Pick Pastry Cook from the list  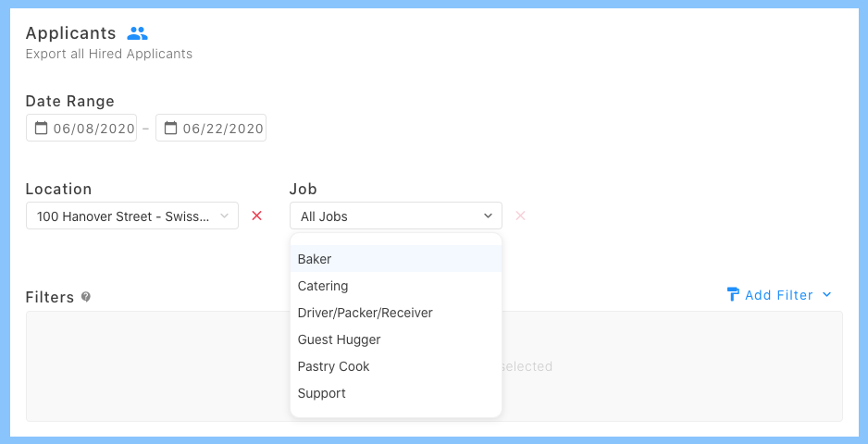point(333,366)
